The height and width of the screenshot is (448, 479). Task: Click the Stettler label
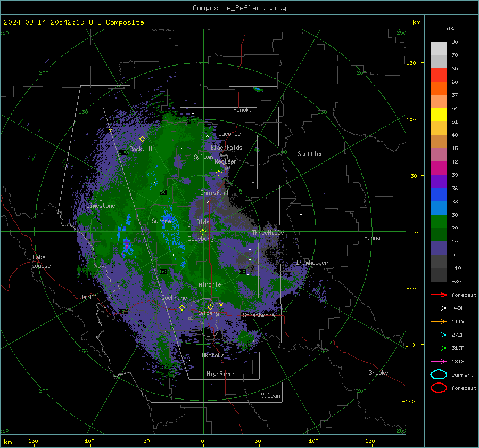coord(310,154)
